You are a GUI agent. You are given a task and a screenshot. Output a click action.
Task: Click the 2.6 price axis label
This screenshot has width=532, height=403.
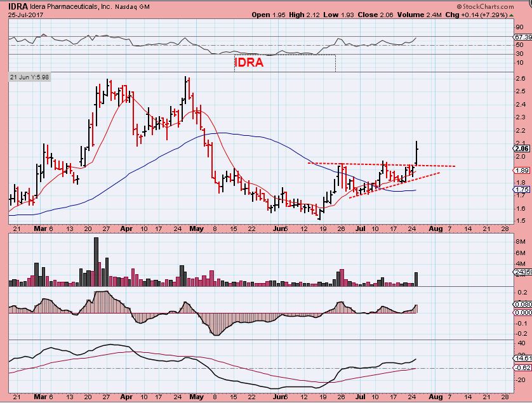[x=520, y=79]
